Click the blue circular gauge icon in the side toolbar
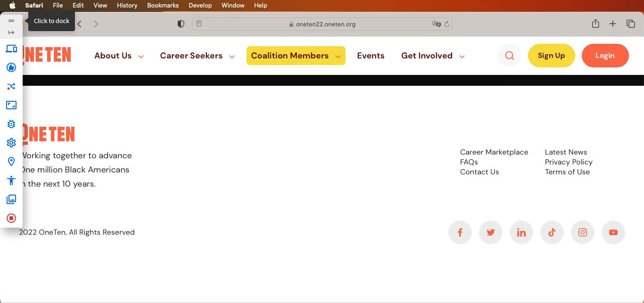The width and height of the screenshot is (644, 303). coord(11,67)
